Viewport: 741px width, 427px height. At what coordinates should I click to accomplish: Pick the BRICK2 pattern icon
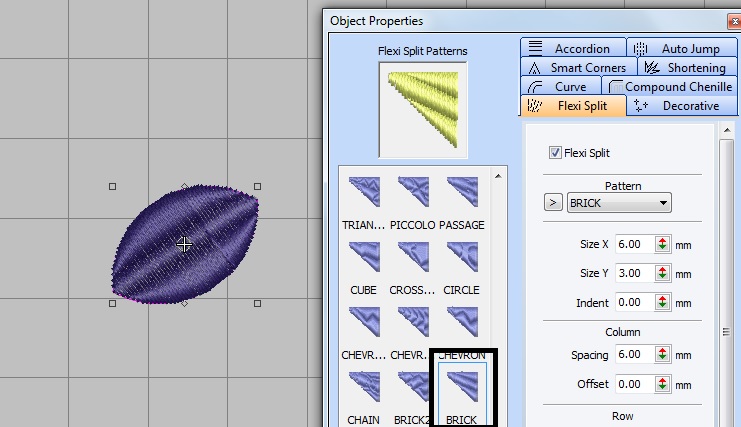click(x=413, y=387)
